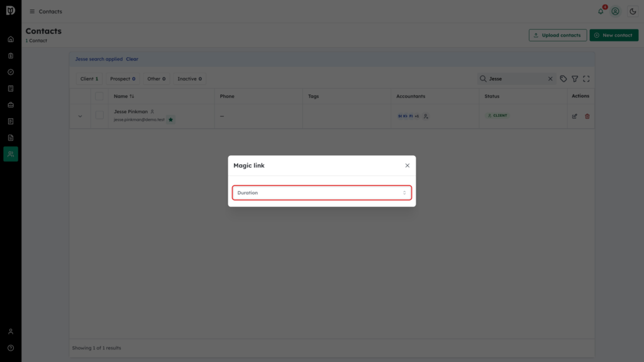Screen dimensions: 644x362
Task: Click the accountant initials badges
Action: tap(408, 116)
